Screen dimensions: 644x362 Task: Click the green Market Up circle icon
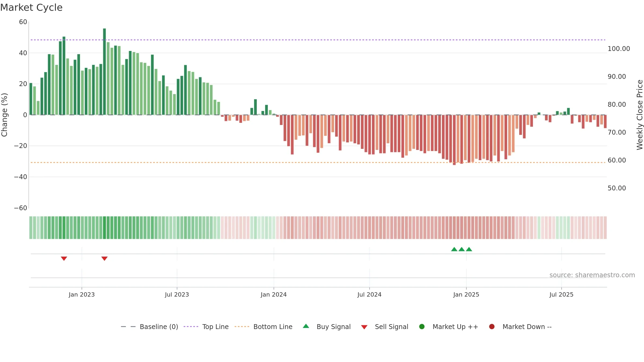(x=422, y=327)
